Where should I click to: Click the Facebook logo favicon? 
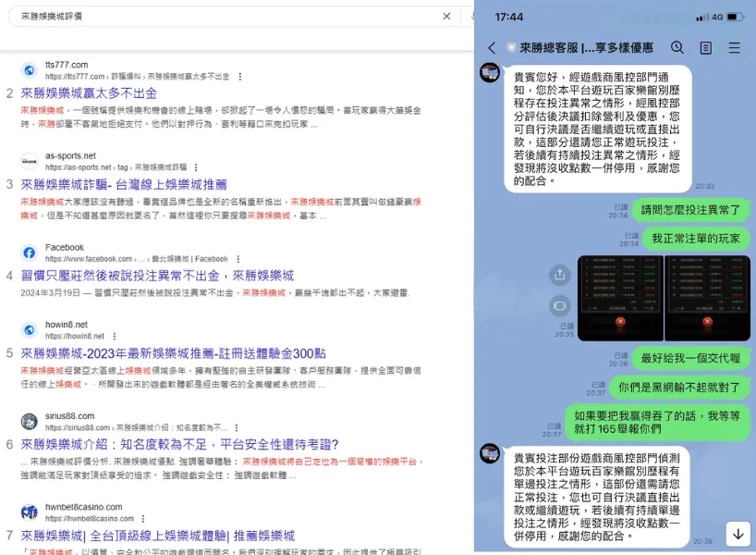(30, 253)
